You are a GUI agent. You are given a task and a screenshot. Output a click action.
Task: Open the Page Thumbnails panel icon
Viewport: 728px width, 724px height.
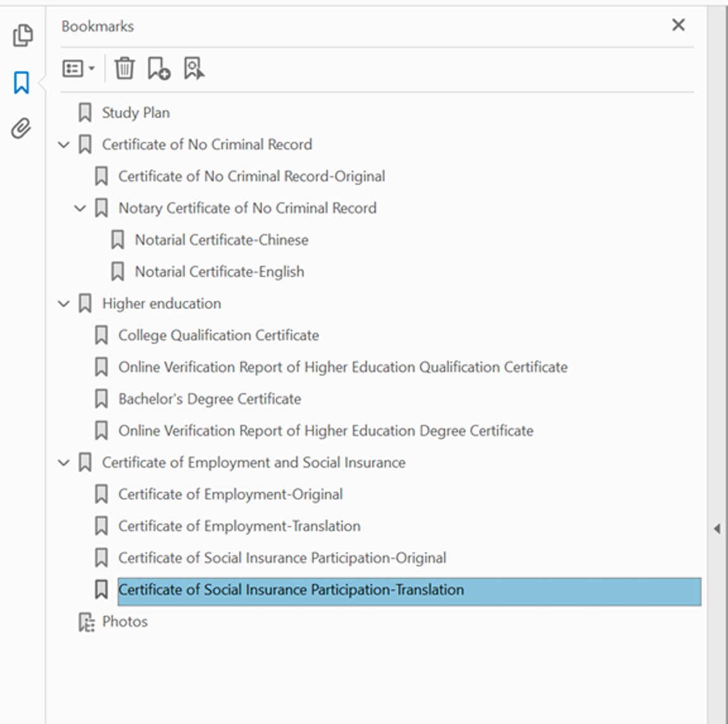click(x=23, y=35)
